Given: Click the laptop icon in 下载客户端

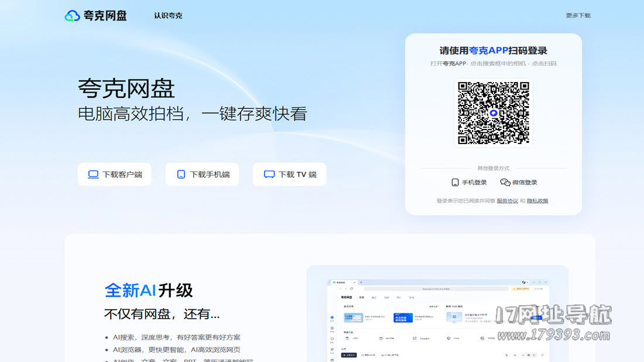Looking at the screenshot, I should pos(93,174).
